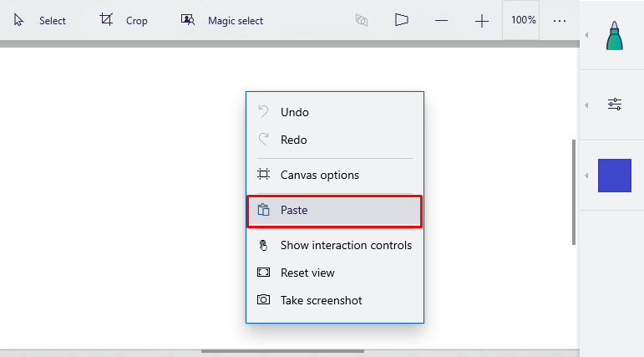The width and height of the screenshot is (644, 357).
Task: Click the zoom out minus icon
Action: pos(442,21)
